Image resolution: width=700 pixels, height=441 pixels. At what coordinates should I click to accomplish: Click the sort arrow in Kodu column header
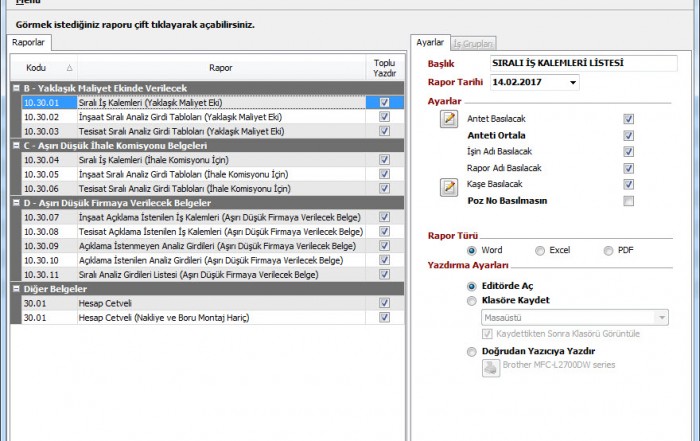[69, 68]
